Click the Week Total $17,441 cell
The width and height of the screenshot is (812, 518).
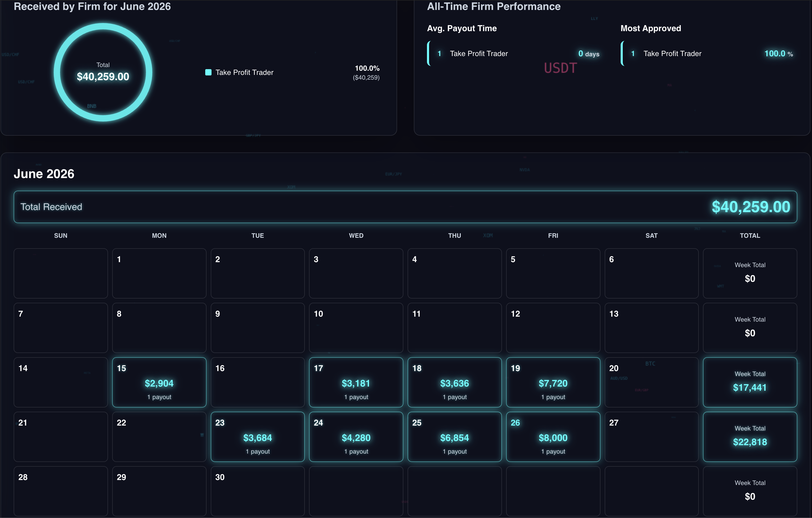click(x=750, y=382)
